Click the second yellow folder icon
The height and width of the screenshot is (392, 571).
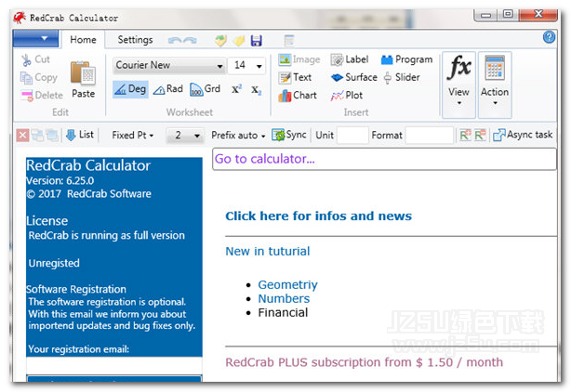click(x=239, y=40)
